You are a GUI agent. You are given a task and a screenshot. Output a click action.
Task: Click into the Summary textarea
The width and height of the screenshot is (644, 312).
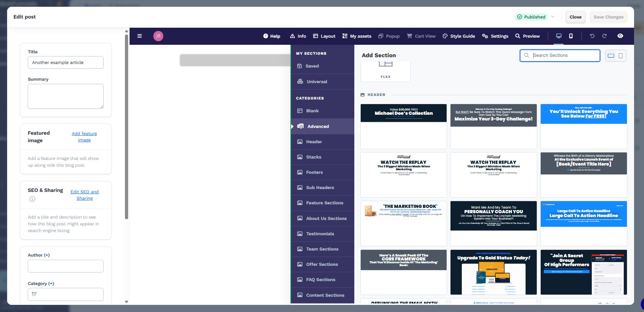(x=66, y=96)
